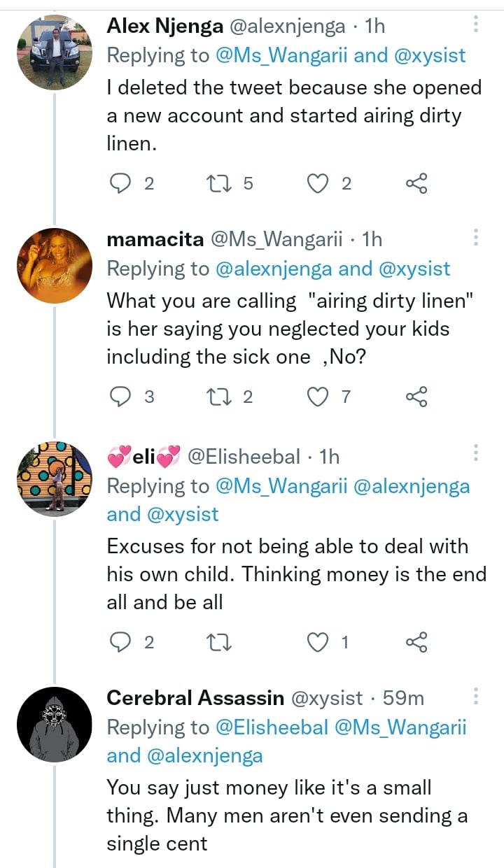
Task: Open Cerebral Assassin's profile name
Action: click(195, 698)
